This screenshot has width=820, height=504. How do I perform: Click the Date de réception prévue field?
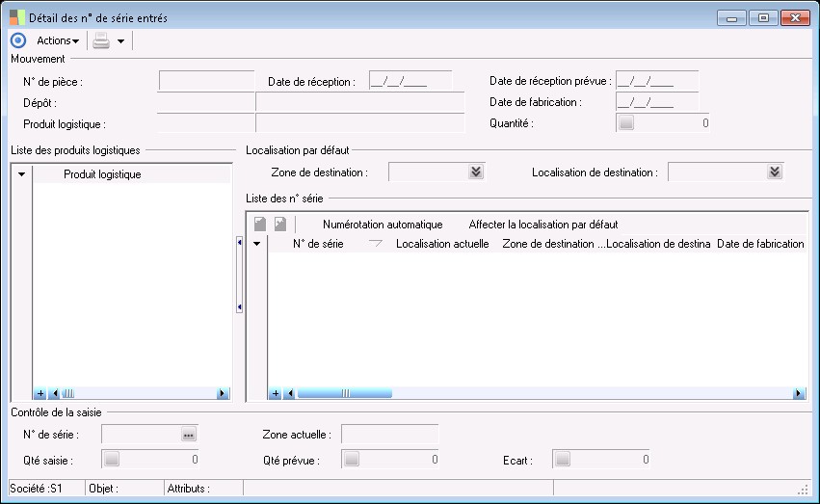657,81
